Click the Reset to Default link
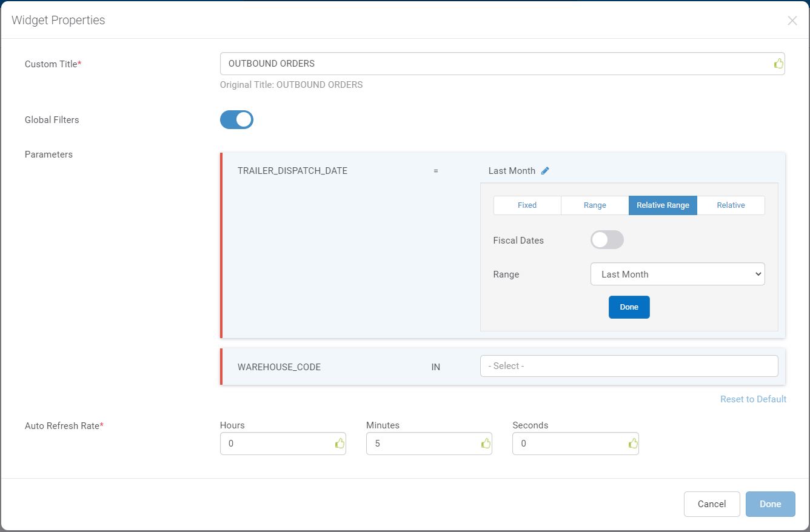Viewport: 810px width, 532px height. pos(753,399)
